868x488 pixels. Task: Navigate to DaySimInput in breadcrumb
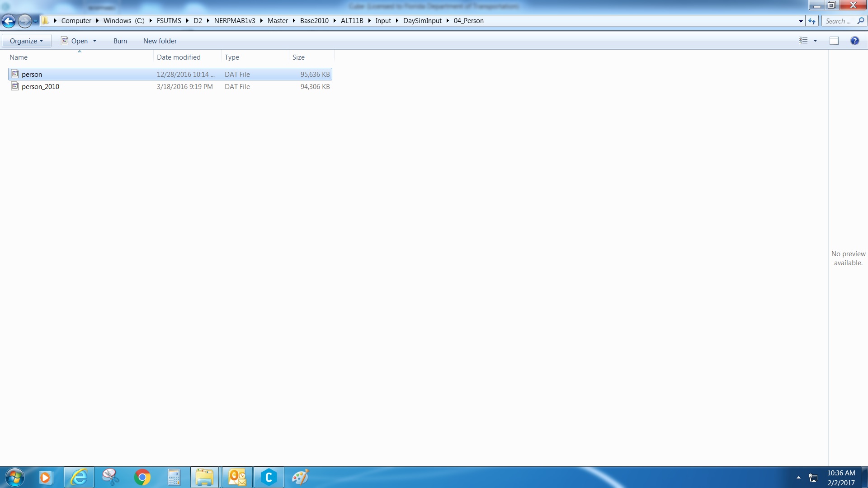tap(422, 21)
